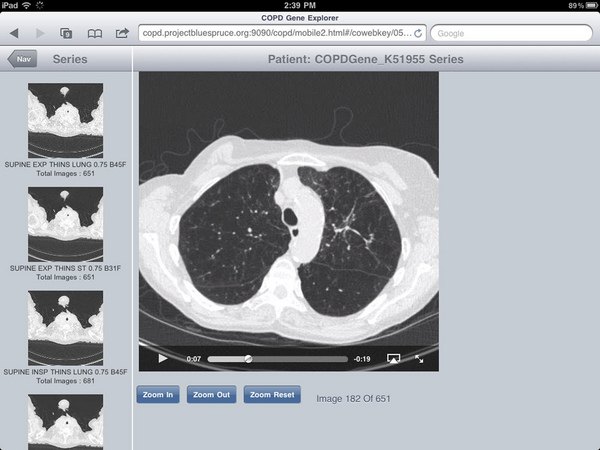Tap the forward arrow in Safari toolbar
The width and height of the screenshot is (600, 450).
40,33
